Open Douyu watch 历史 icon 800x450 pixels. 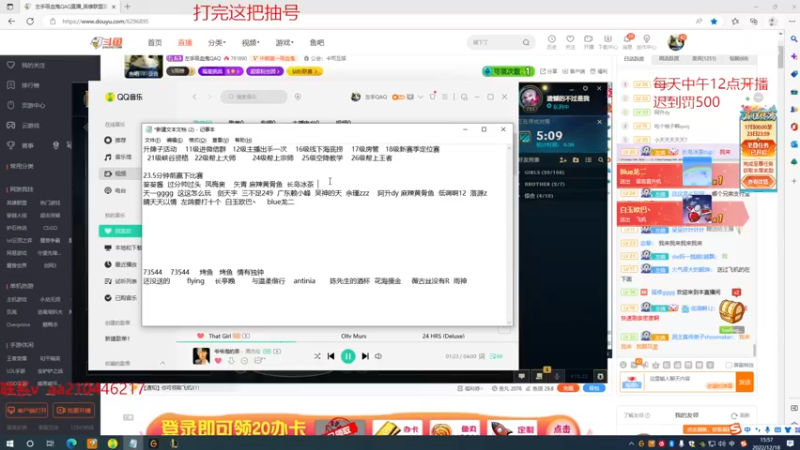pyautogui.click(x=552, y=42)
